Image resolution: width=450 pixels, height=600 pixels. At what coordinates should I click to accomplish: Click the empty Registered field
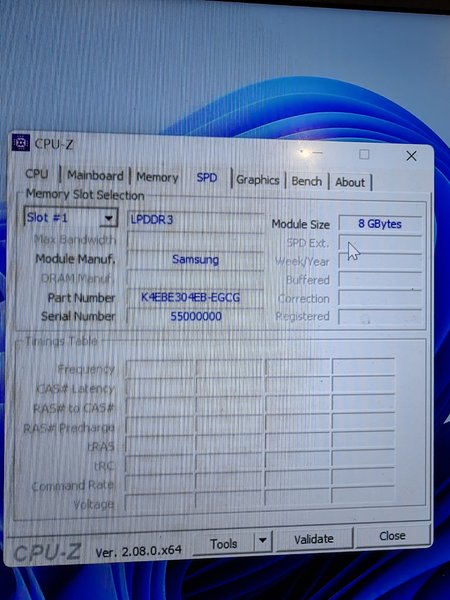click(x=380, y=317)
